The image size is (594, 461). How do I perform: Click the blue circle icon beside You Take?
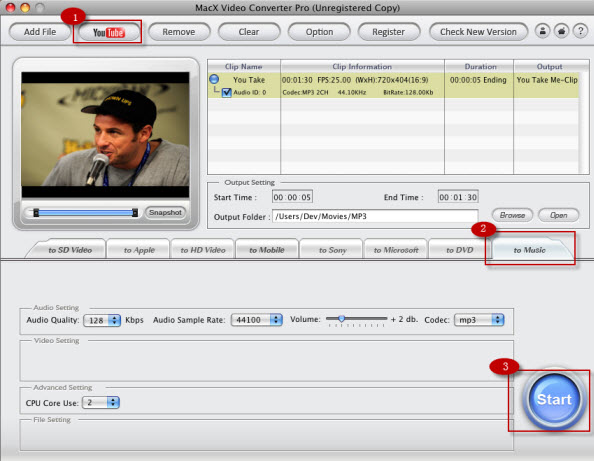click(x=214, y=79)
